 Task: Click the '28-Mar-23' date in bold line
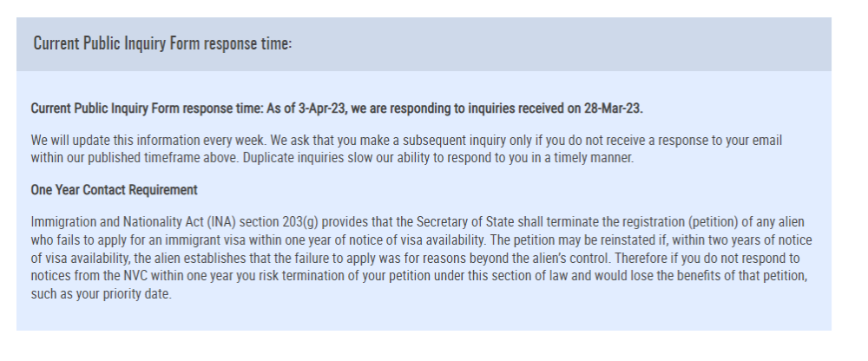(x=613, y=108)
